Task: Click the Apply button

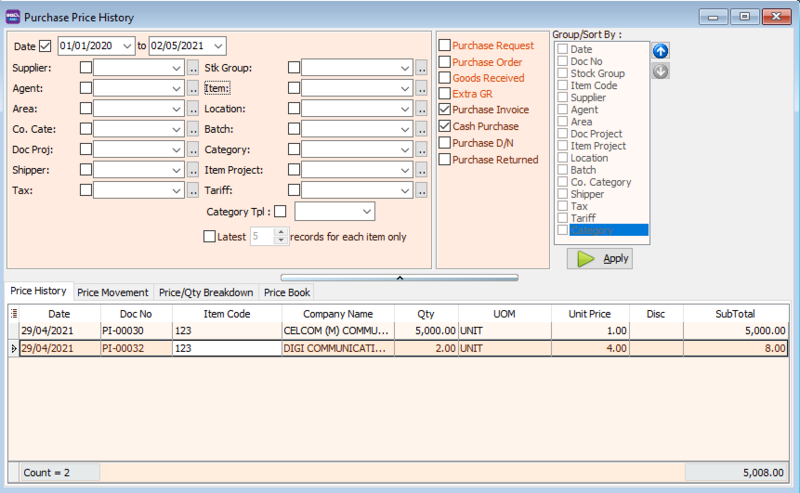Action: click(600, 258)
